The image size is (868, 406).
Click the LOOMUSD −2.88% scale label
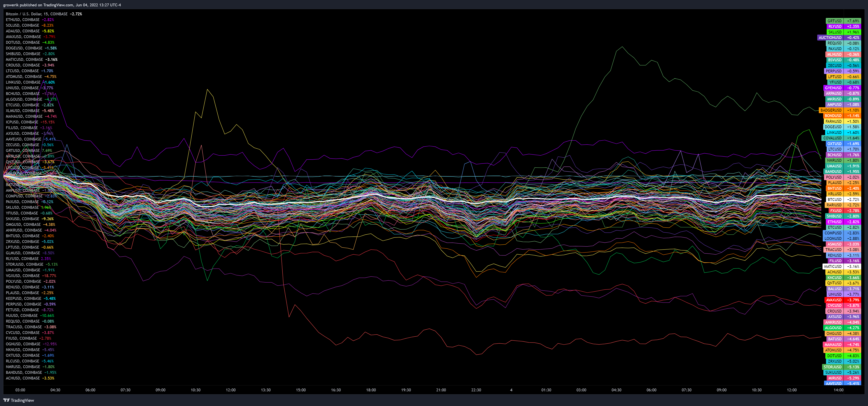(842, 238)
